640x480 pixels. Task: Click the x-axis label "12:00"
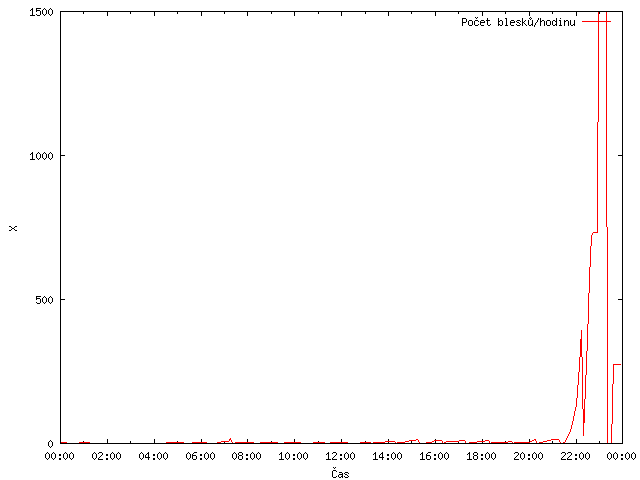[x=340, y=456]
